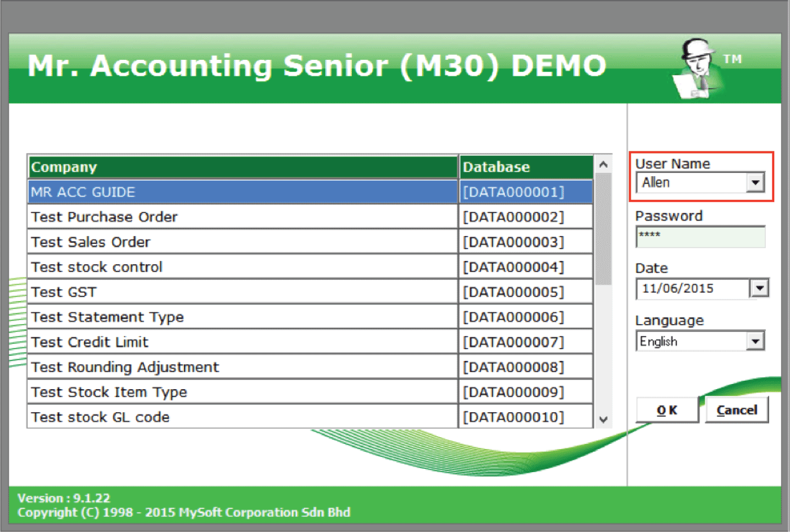Click database cell [DATA000010]
The image size is (790, 532).
tap(526, 417)
